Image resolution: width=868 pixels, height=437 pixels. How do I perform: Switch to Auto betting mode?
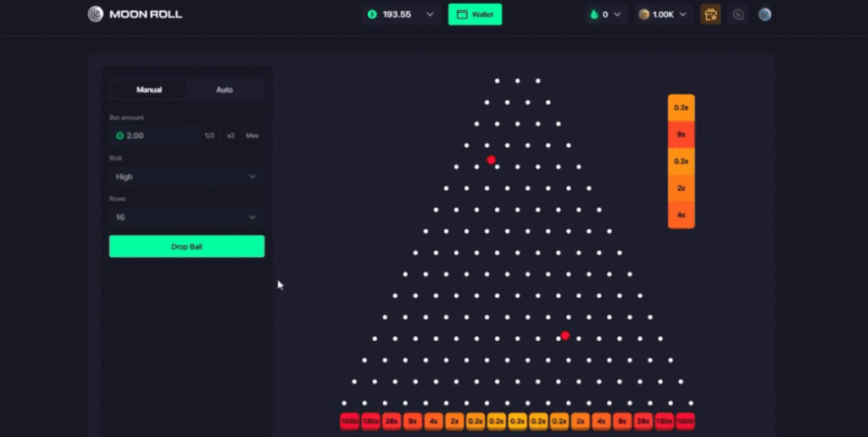click(225, 90)
